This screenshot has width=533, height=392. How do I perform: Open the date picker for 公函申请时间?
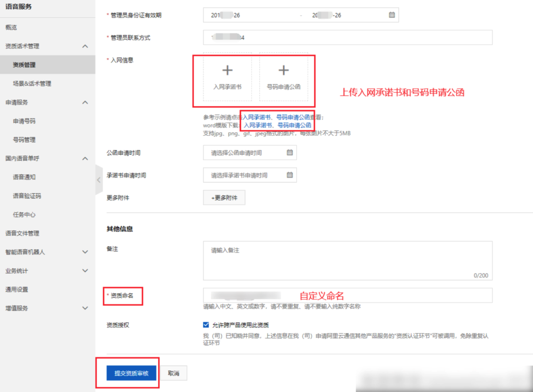[289, 153]
